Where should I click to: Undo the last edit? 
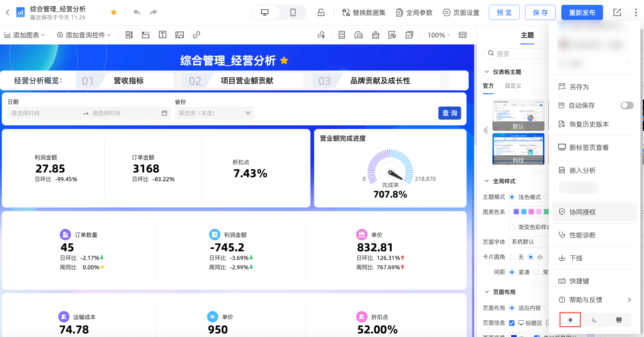(137, 12)
